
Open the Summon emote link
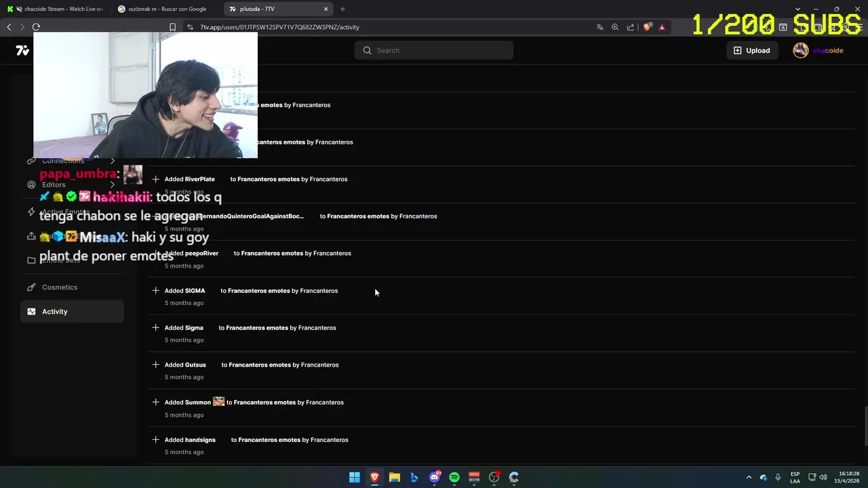click(198, 403)
